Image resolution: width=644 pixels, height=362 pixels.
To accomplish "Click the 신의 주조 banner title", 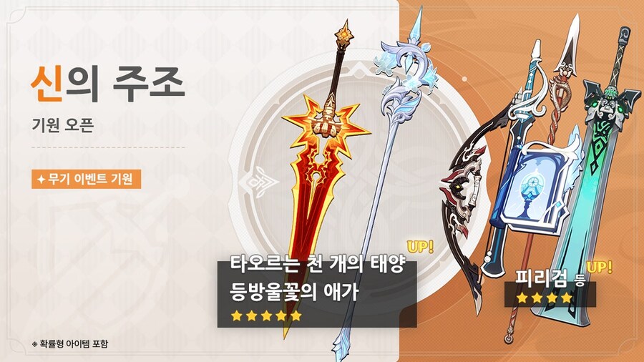I will [107, 84].
